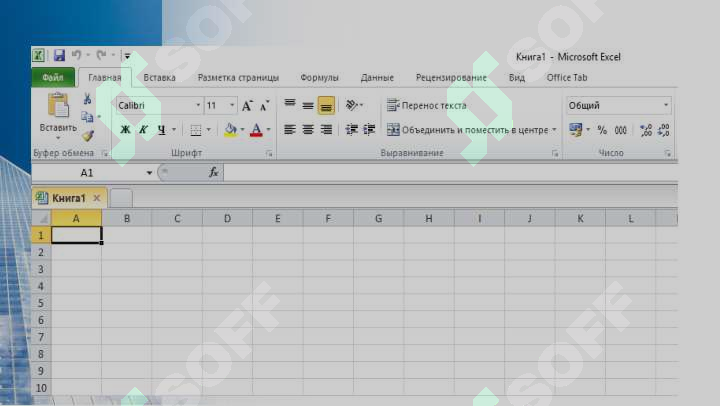
Task: Increase font size with large A icon
Action: [247, 106]
